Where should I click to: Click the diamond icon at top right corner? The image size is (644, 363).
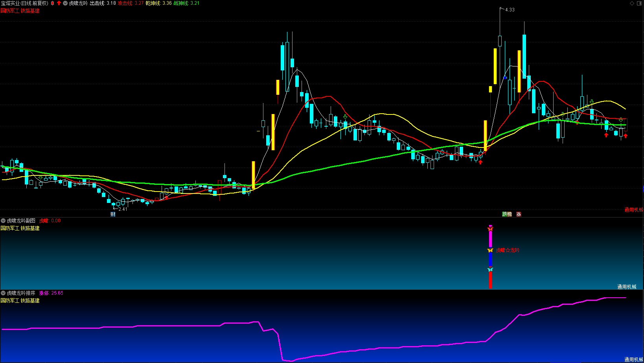632,3
